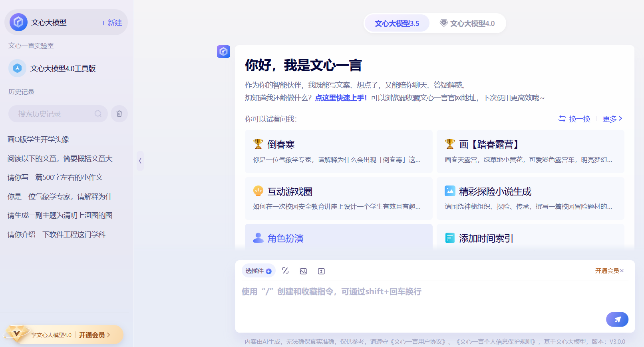This screenshot has width=644, height=347.
Task: Open history item 请你介绍一下软件工程这门学科
Action: (56, 234)
